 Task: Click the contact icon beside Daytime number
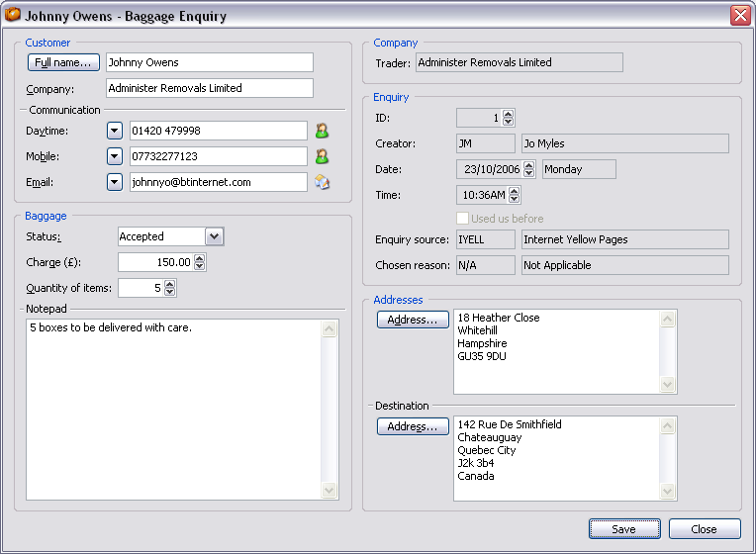322,131
